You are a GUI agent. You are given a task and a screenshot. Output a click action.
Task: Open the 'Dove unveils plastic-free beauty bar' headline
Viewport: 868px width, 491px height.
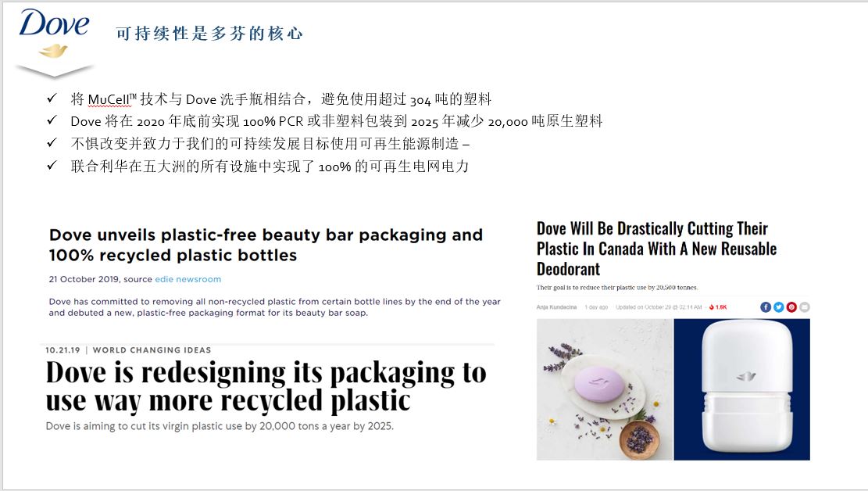click(x=266, y=245)
